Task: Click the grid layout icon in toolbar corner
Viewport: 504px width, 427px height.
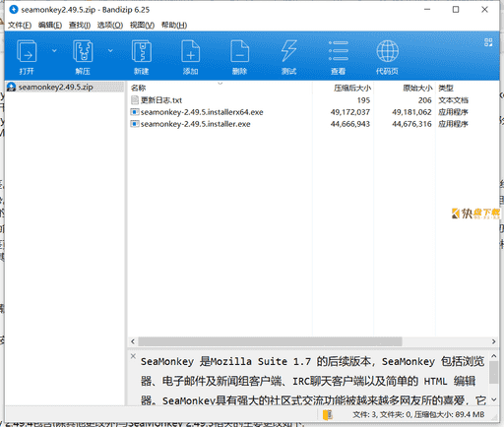Action: click(x=488, y=42)
